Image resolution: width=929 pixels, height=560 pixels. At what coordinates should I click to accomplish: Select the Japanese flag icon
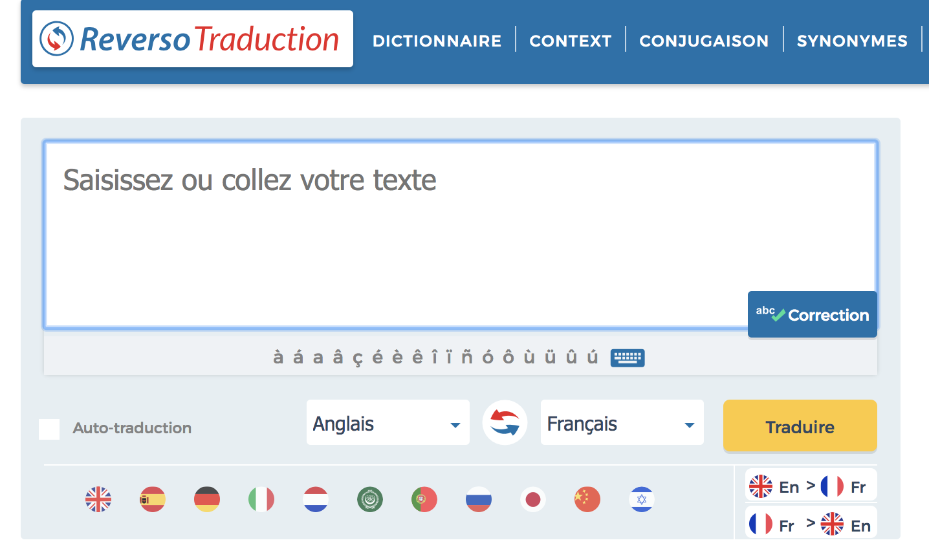[533, 499]
